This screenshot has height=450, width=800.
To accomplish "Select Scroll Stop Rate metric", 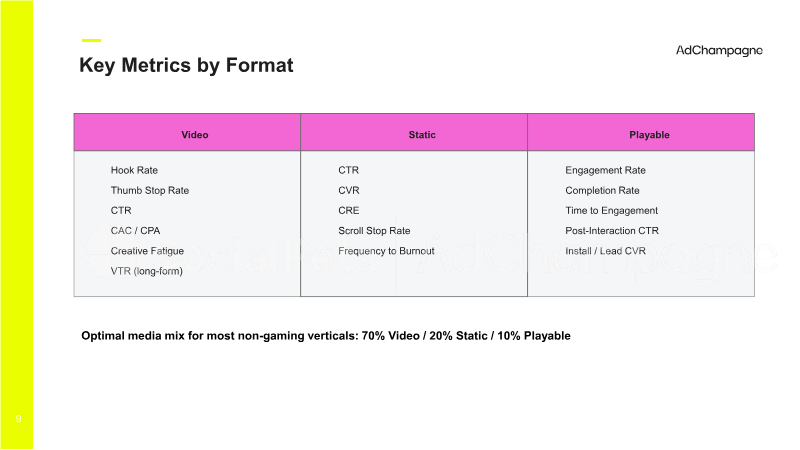I will click(374, 231).
